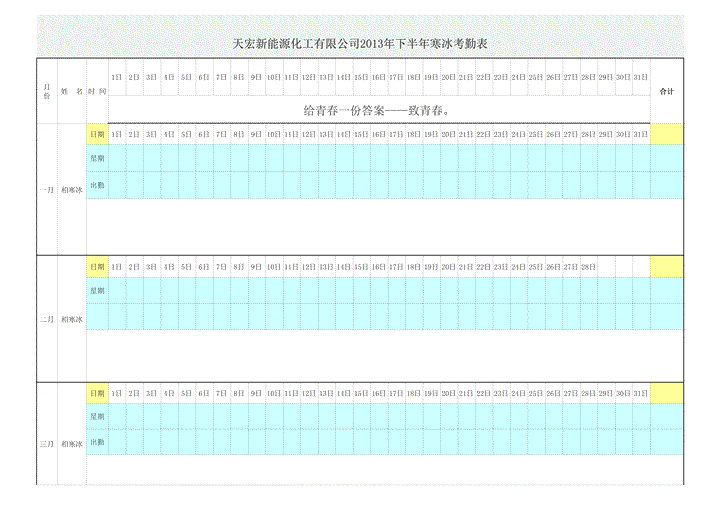
Task: Click 12日 in the 一月 日期 row
Action: [309, 134]
